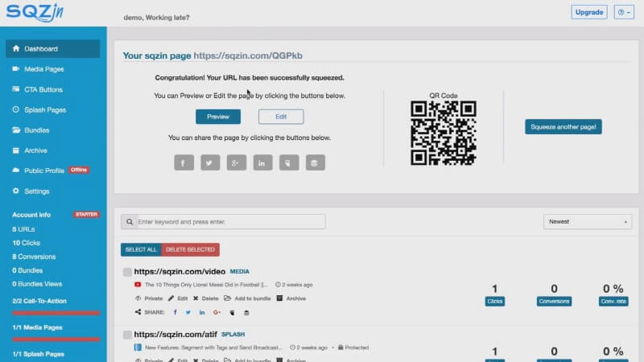
Task: Share the squeezed page on Google Plus (large gray button)
Action: point(236,162)
